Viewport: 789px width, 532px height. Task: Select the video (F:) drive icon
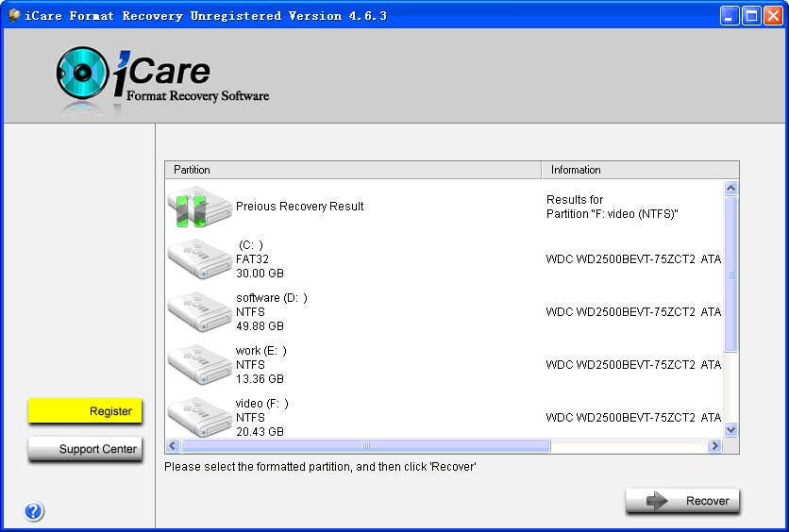tap(200, 417)
